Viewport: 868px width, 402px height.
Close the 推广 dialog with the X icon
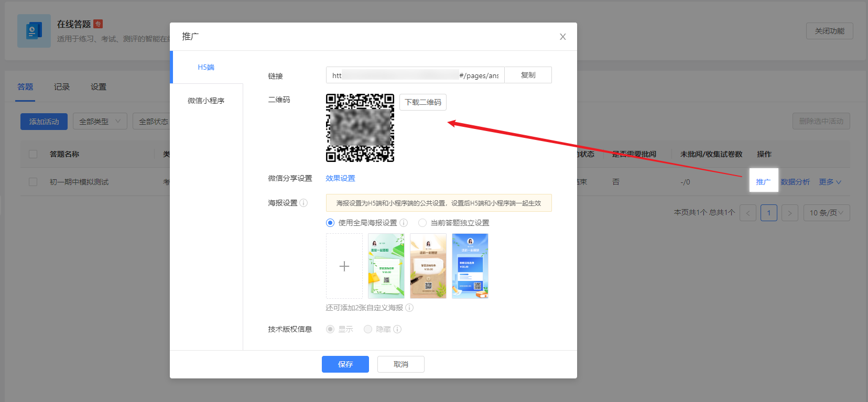(562, 37)
